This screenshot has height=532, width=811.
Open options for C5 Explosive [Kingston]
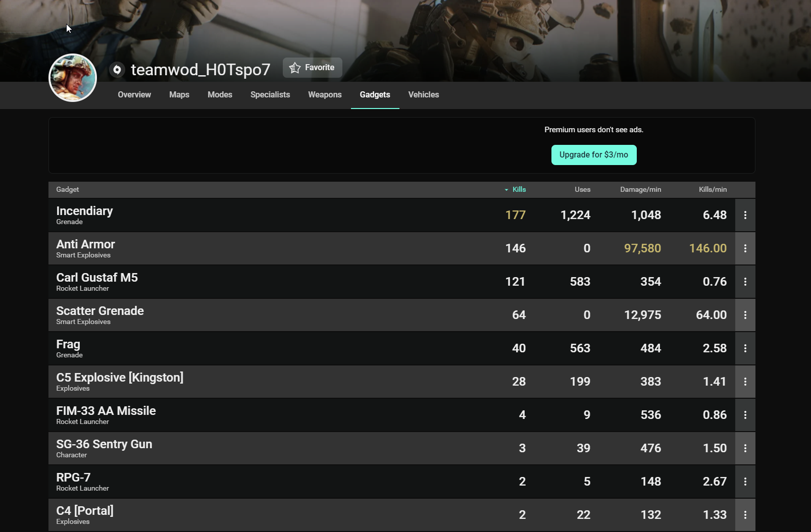[x=745, y=382]
